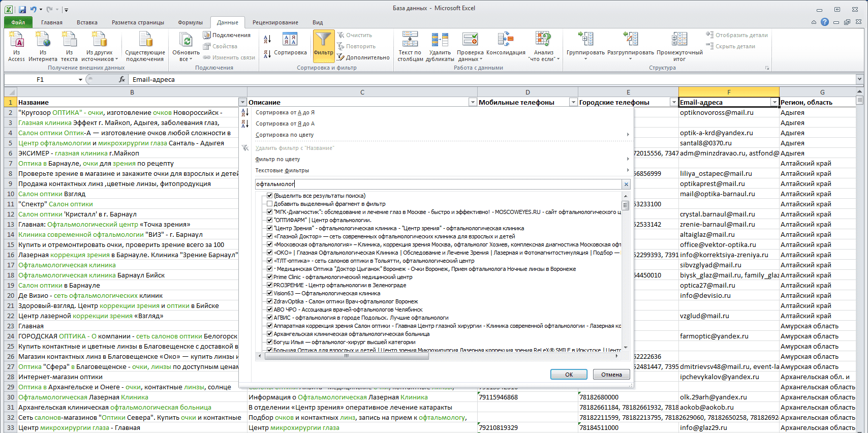Uncheck 'Богуш Илья' filter item
The image size is (868, 433).
point(269,342)
